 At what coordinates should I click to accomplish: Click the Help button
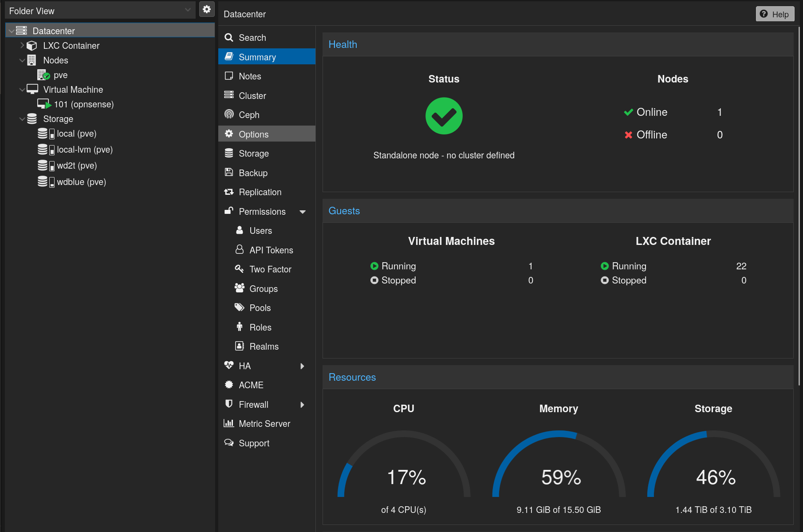point(775,14)
